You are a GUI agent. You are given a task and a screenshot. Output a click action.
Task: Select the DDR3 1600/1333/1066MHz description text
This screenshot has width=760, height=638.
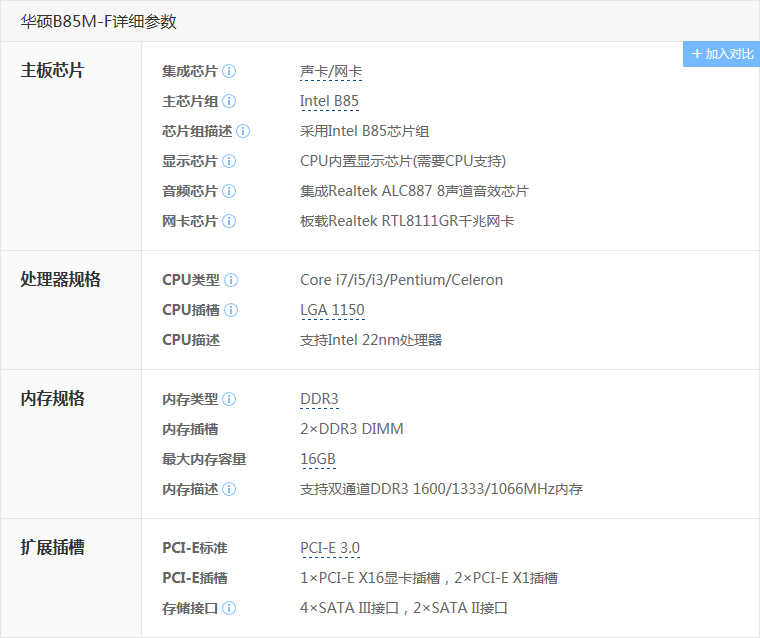tap(442, 489)
